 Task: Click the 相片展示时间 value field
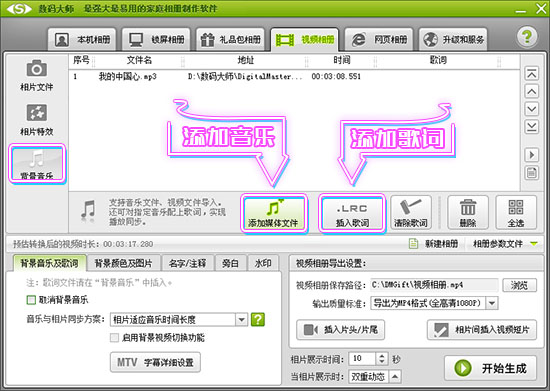(x=362, y=359)
